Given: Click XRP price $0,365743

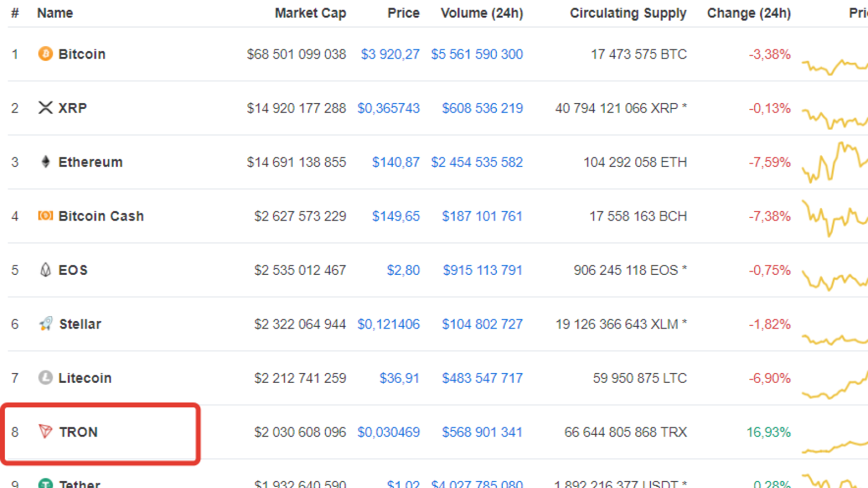Looking at the screenshot, I should pyautogui.click(x=388, y=108).
